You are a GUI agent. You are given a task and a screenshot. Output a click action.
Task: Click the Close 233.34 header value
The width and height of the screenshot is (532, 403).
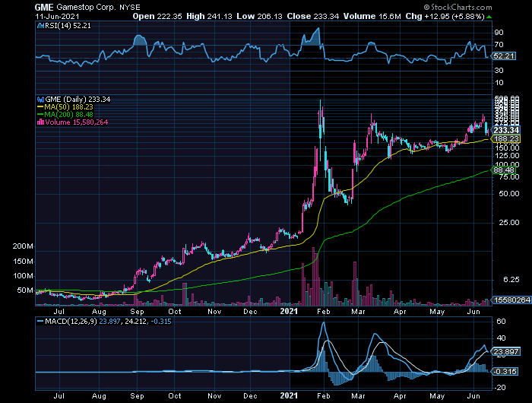point(313,16)
